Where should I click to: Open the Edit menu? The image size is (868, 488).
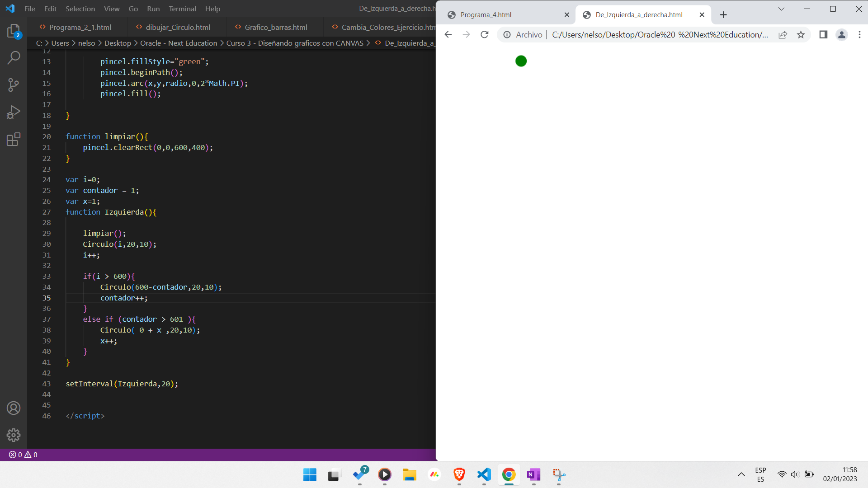click(x=50, y=9)
